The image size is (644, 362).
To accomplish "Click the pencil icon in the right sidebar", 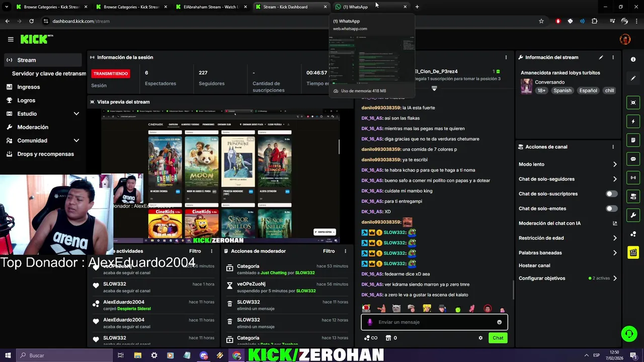I will click(633, 78).
